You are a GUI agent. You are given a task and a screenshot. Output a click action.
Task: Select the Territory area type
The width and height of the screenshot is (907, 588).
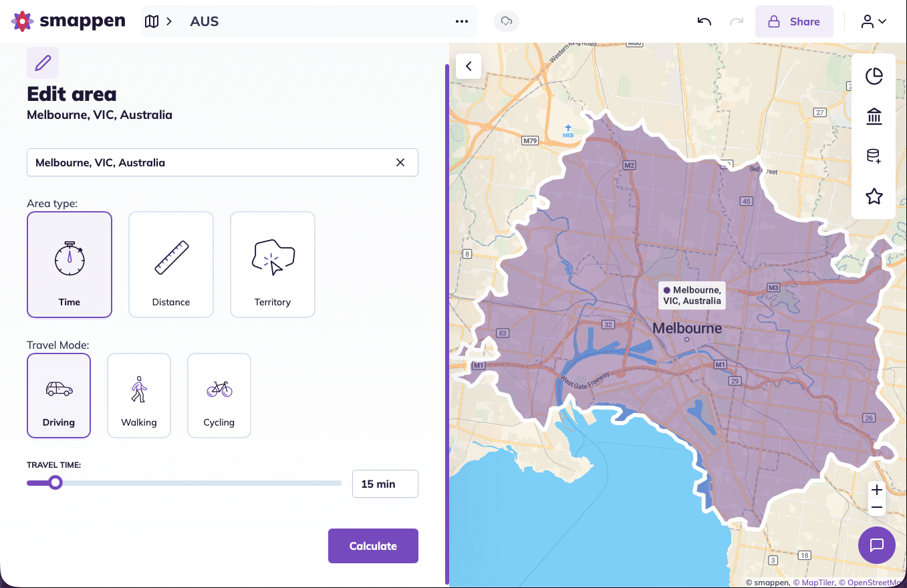273,265
